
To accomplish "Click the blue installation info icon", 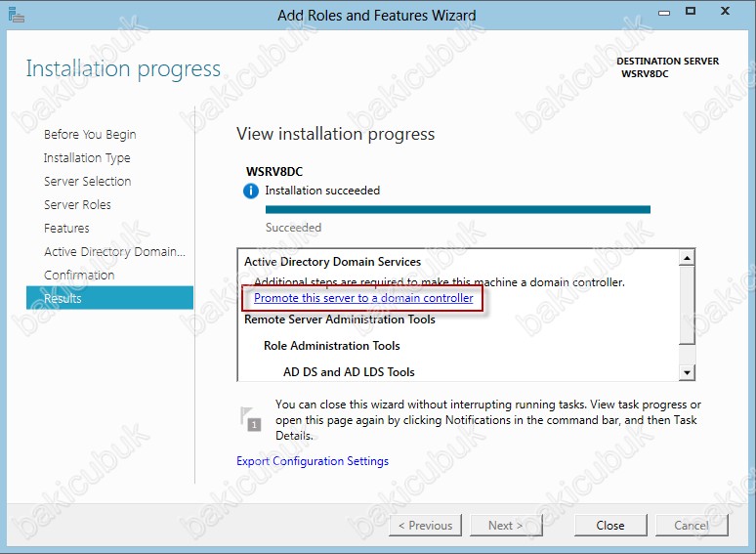I will coord(251,191).
